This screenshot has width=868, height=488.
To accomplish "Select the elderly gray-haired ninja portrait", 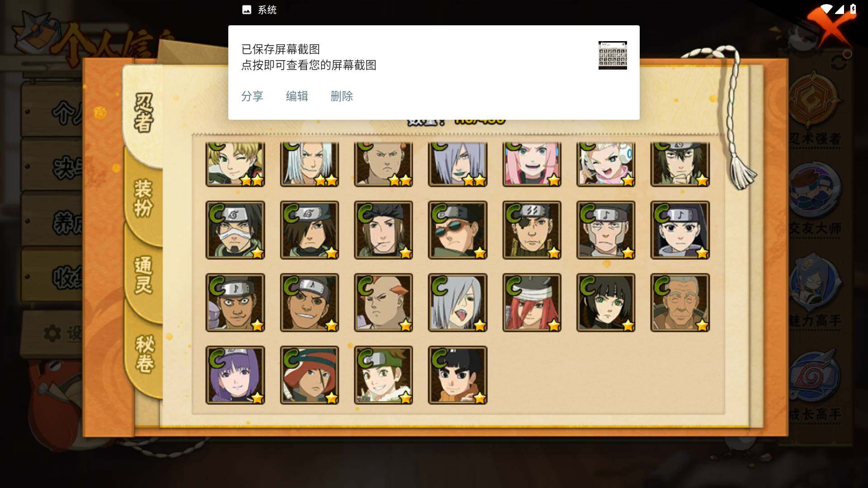I will point(680,302).
